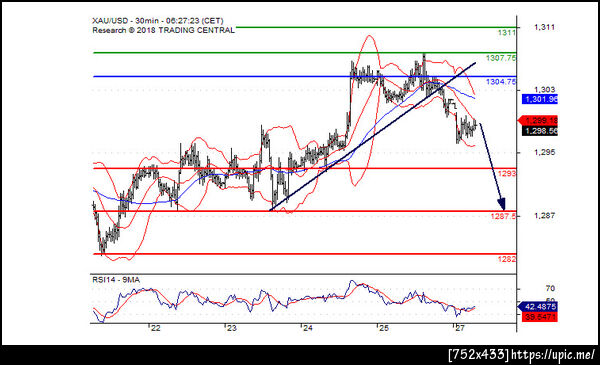Click the date 27 on the time axis
Image resolution: width=600 pixels, height=365 pixels.
pyautogui.click(x=460, y=328)
